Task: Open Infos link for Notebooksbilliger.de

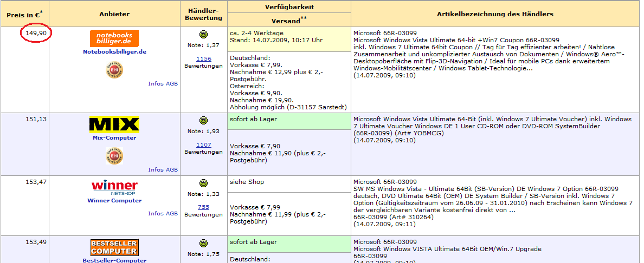Action: pos(156,84)
